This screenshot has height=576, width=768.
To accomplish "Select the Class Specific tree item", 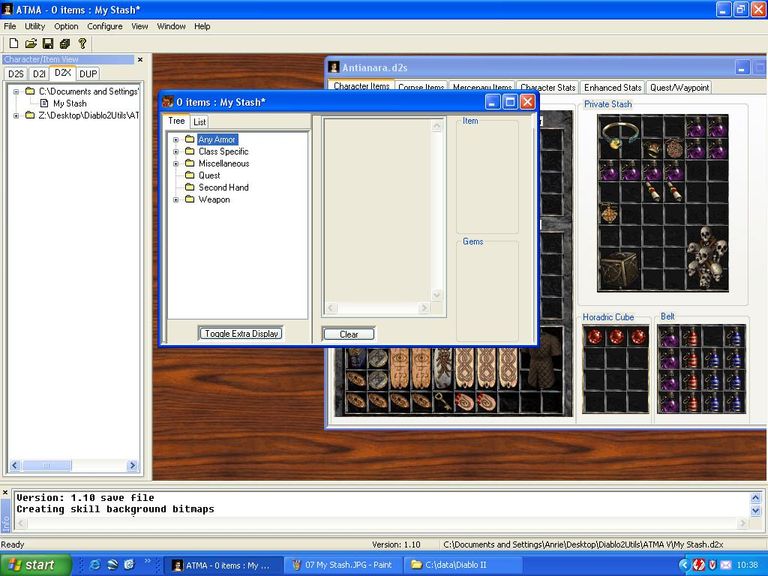I will pyautogui.click(x=223, y=152).
